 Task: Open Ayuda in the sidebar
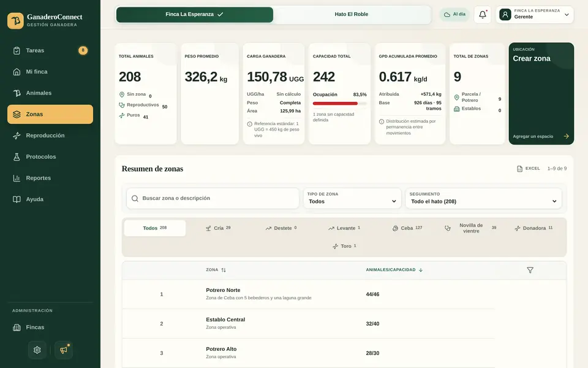[50, 199]
